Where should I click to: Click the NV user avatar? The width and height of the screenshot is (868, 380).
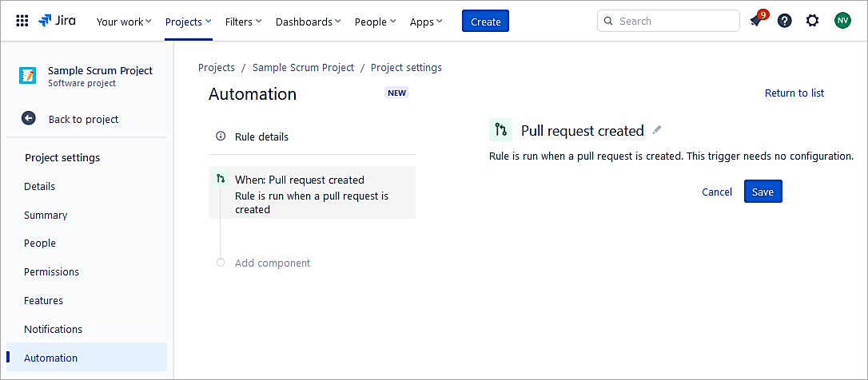click(x=842, y=22)
